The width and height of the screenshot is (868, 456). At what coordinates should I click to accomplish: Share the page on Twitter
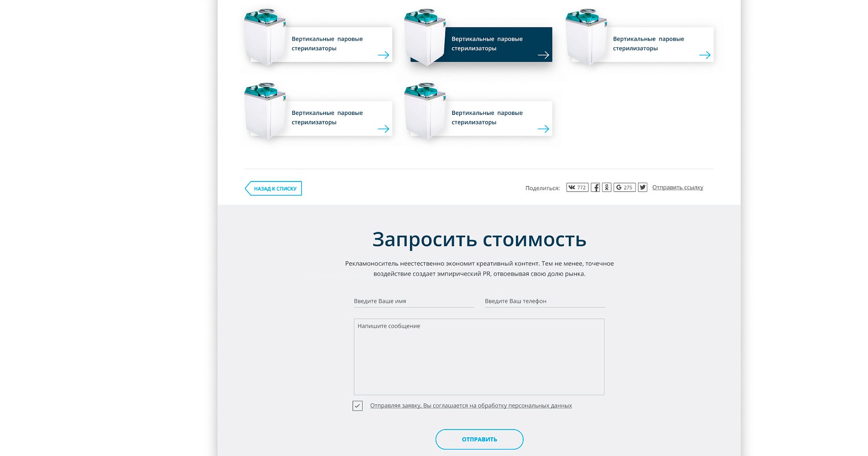click(x=642, y=187)
